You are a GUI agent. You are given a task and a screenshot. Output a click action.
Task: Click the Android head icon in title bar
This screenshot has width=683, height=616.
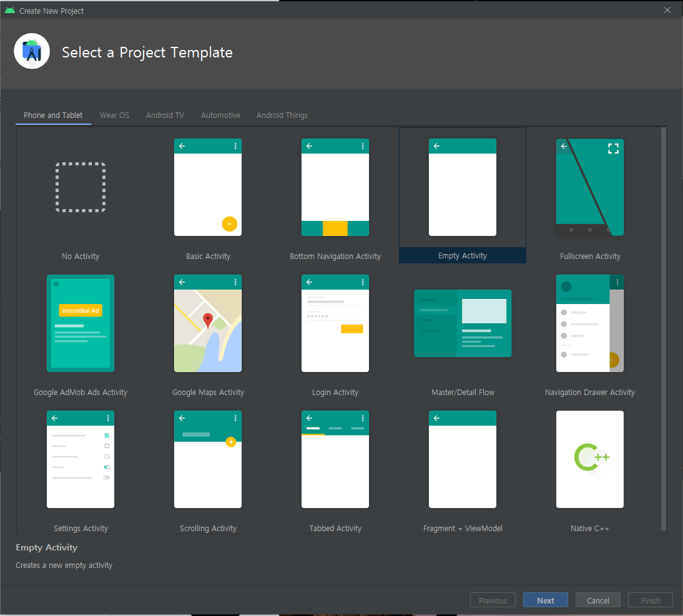(x=10, y=11)
